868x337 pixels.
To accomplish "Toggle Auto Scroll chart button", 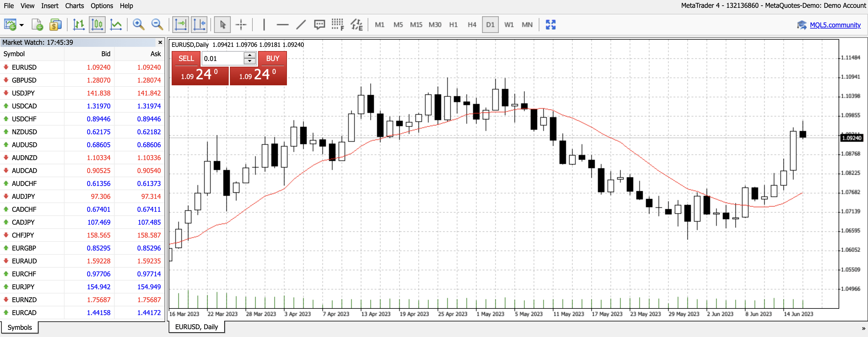I will [x=181, y=25].
